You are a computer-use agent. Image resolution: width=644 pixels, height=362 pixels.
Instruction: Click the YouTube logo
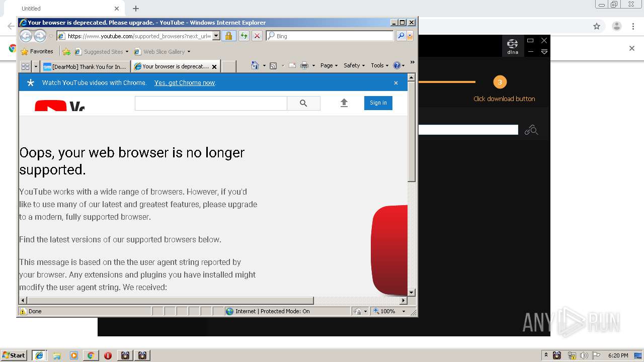[59, 106]
